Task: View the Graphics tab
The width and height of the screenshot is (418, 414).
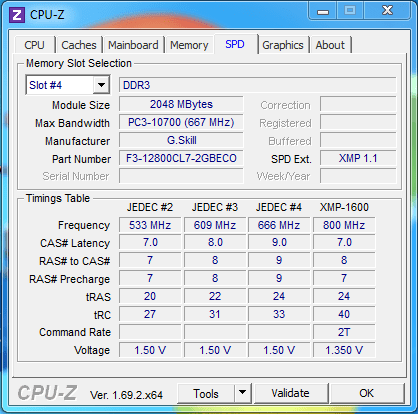Action: tap(283, 45)
